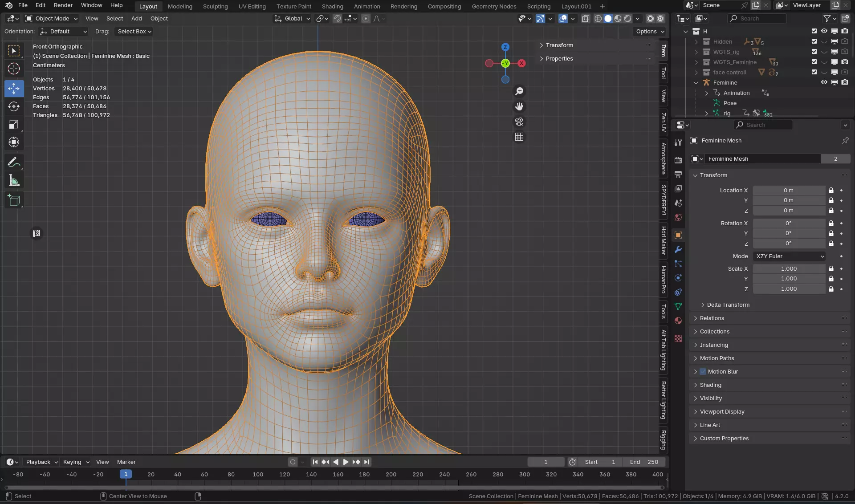Hide the Feminine armature in viewport
The width and height of the screenshot is (855, 504).
(x=824, y=82)
